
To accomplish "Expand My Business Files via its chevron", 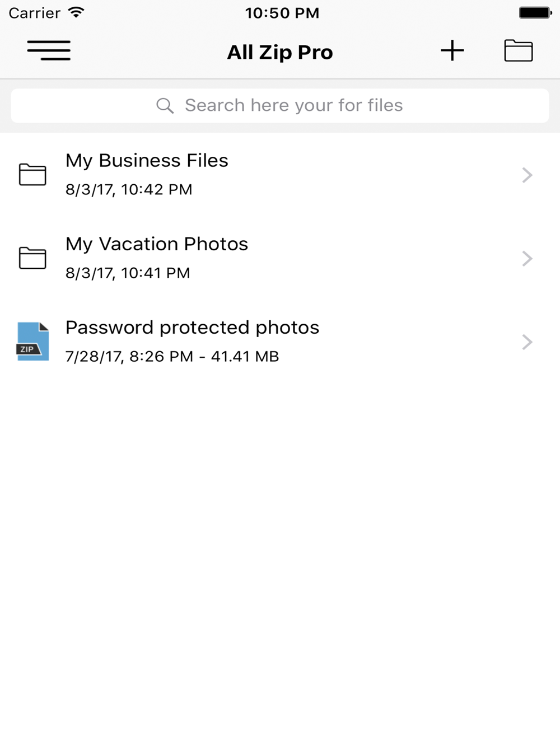I will coord(526,175).
